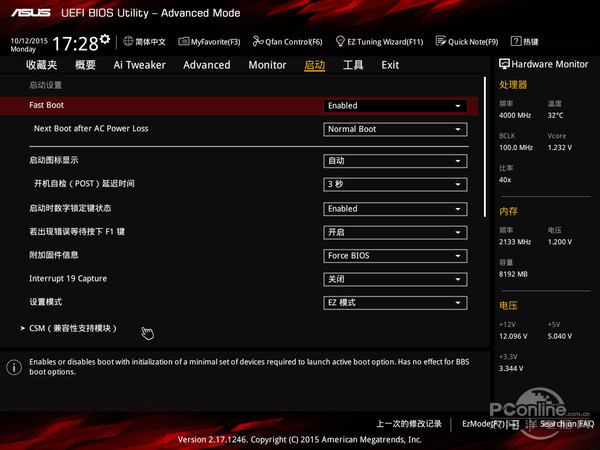Open MyFavorite(F3) from its icon
Screen dimensions: 600x450
[x=184, y=41]
